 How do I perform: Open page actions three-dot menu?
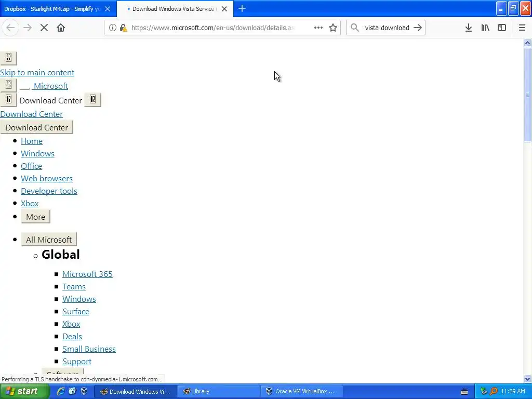[318, 28]
